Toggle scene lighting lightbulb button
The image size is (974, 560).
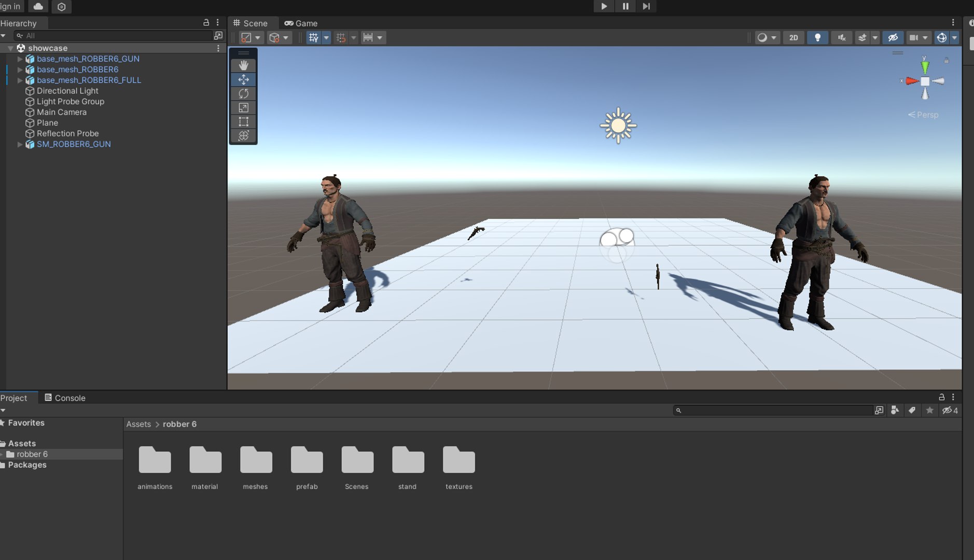[817, 37]
